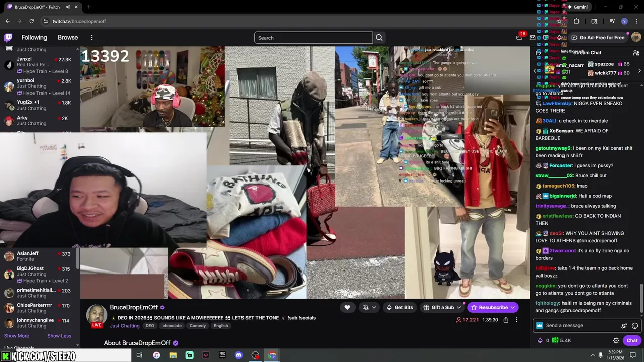Screen dimensions: 644x362
Task: Open the chat community users list icon
Action: [636, 52]
